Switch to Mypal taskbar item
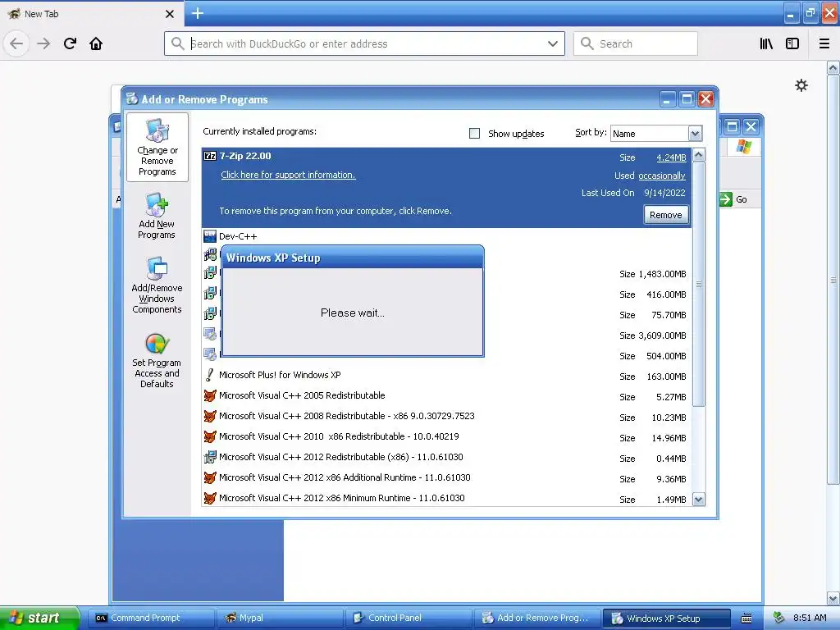The image size is (840, 630). [280, 618]
